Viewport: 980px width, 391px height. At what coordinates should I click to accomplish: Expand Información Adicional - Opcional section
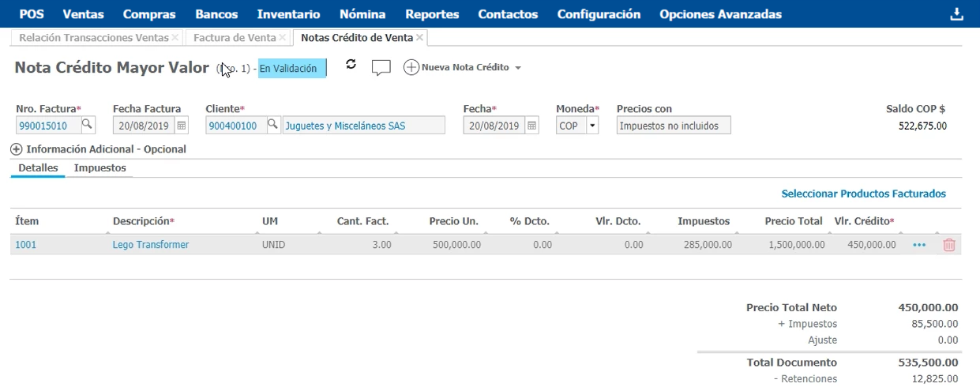[16, 149]
